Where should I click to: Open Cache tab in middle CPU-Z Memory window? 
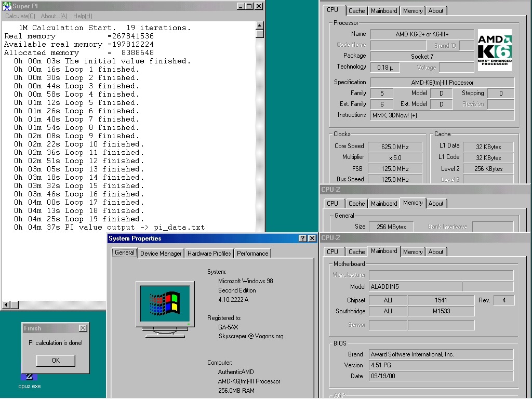pyautogui.click(x=356, y=204)
